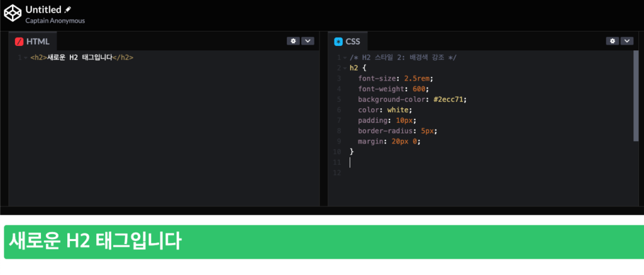Expand the CSS panel dropdown chevron
Image resolution: width=644 pixels, height=275 pixels.
[627, 41]
